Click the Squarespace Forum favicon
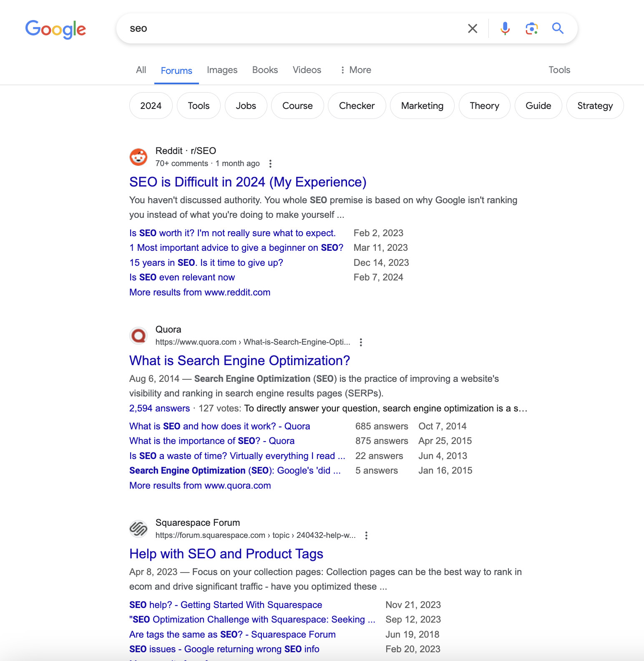The image size is (644, 661). point(138,529)
